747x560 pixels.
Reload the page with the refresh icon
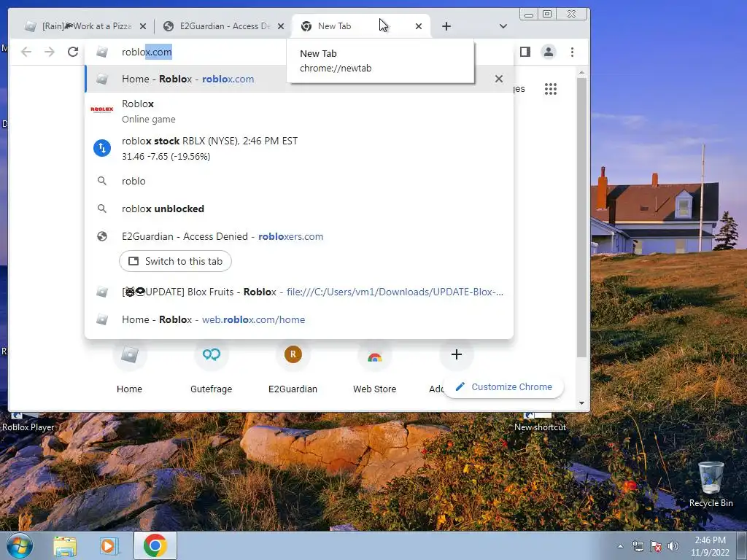tap(72, 52)
